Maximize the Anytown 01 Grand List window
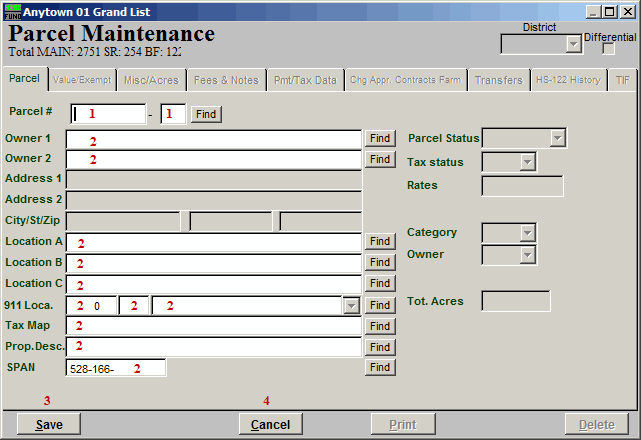Image resolution: width=641 pixels, height=440 pixels. tap(610, 11)
